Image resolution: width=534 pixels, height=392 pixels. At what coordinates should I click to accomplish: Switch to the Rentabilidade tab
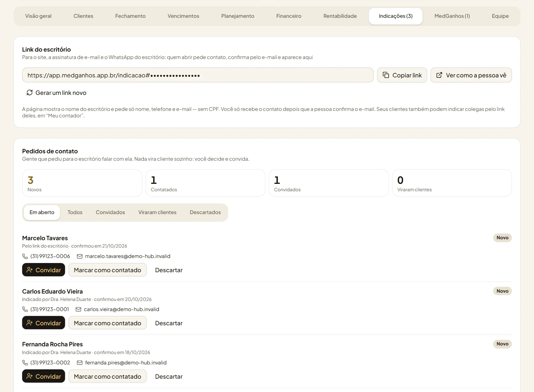pos(340,16)
